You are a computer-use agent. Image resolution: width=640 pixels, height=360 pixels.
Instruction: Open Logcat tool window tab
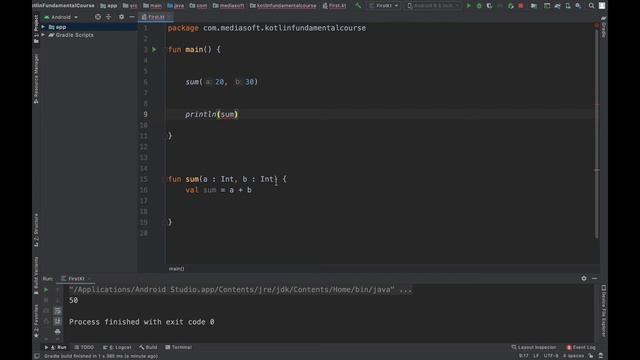(x=117, y=347)
